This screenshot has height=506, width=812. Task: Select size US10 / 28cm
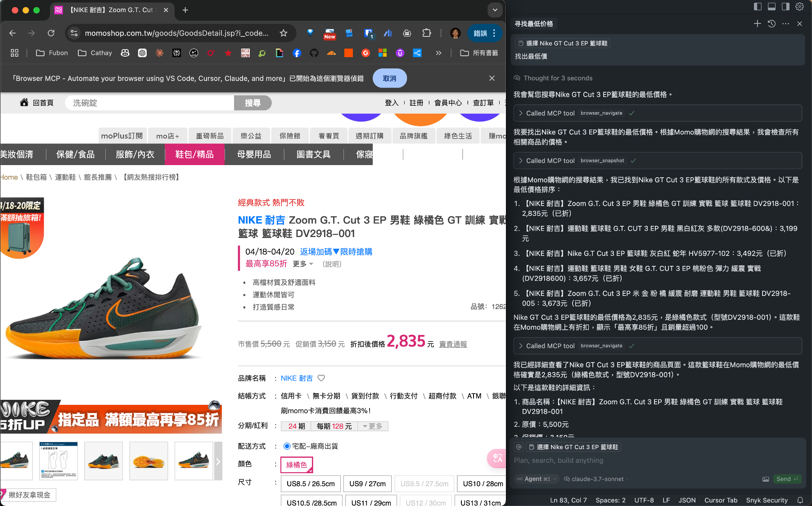pos(482,484)
